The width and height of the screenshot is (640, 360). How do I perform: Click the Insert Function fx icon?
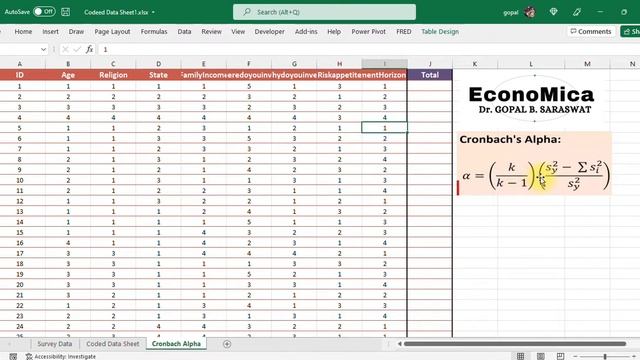89,49
